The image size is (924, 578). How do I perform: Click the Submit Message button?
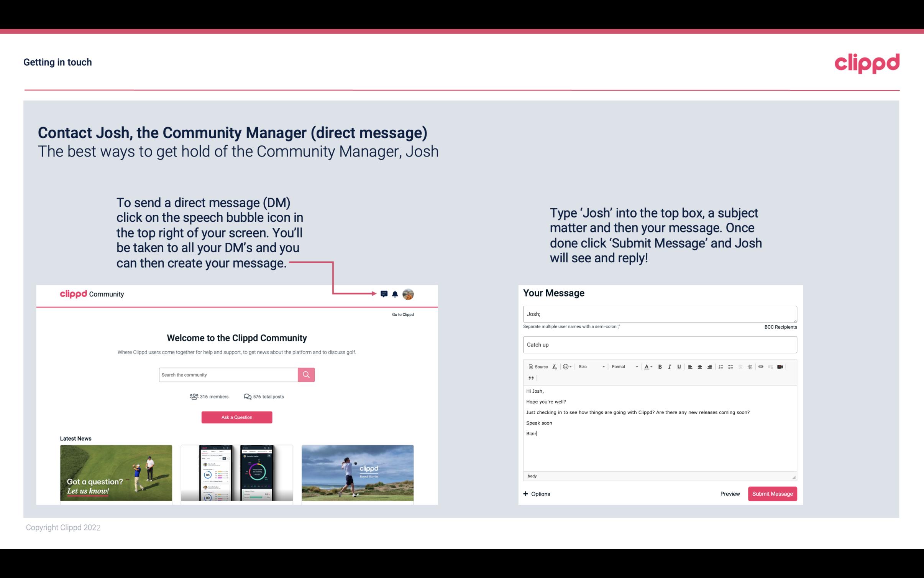(772, 494)
